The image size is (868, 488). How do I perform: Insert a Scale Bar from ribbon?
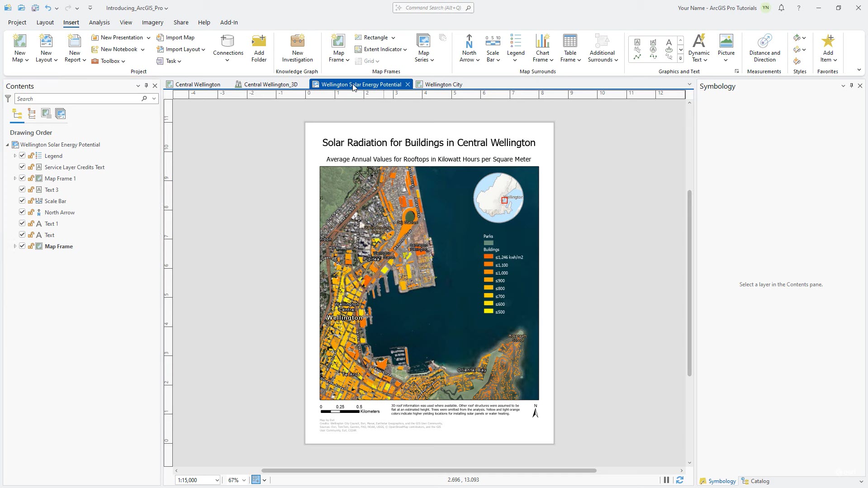[493, 42]
